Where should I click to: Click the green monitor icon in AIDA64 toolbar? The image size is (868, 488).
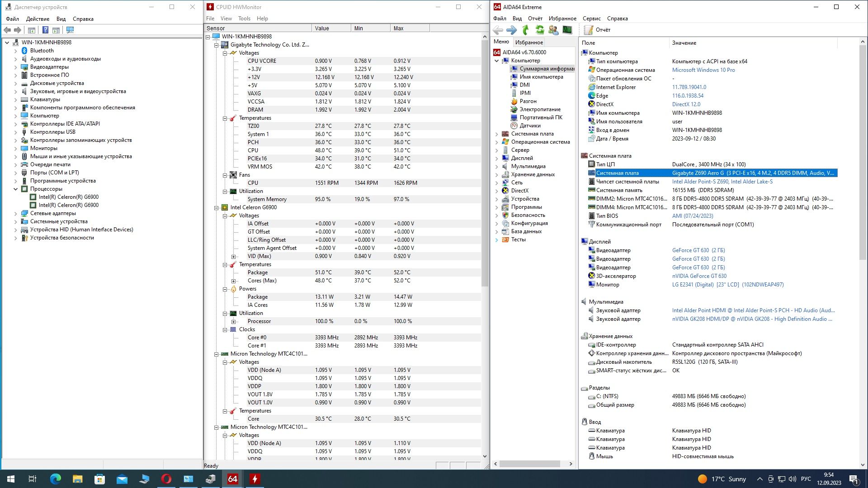[x=567, y=30]
